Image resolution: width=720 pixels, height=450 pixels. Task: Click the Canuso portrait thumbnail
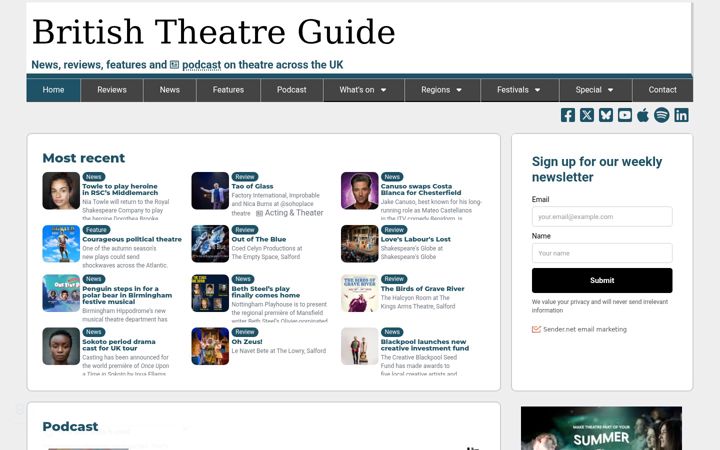[360, 191]
